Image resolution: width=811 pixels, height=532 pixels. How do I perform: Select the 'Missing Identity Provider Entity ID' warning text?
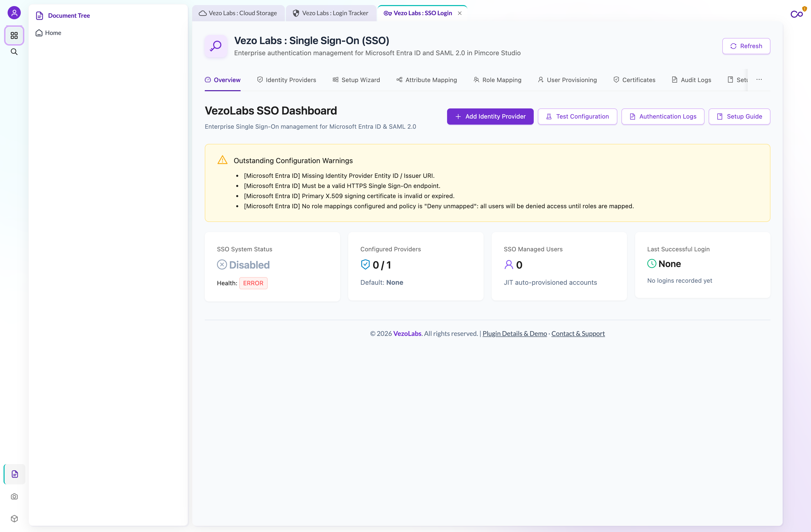(339, 176)
